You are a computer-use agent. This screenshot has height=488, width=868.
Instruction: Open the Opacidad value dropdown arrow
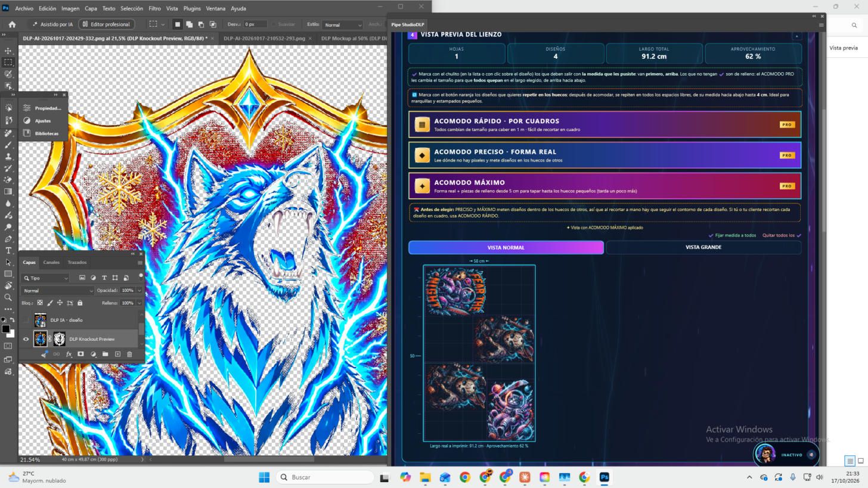[x=139, y=290]
